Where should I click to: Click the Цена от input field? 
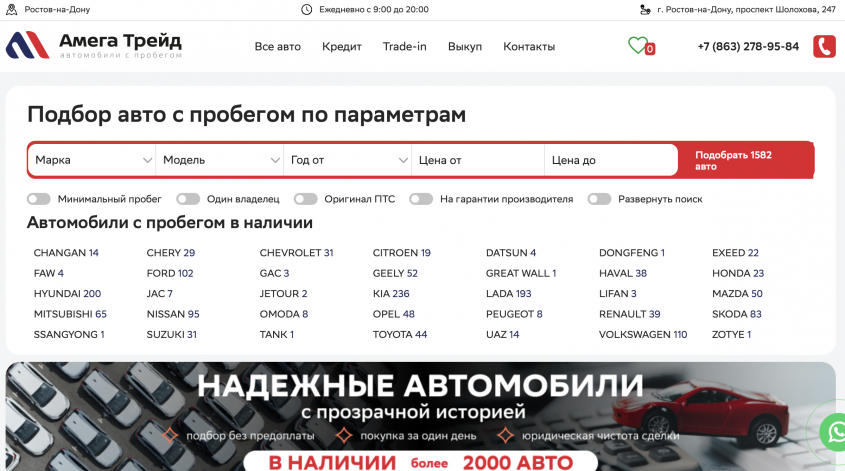coord(477,160)
